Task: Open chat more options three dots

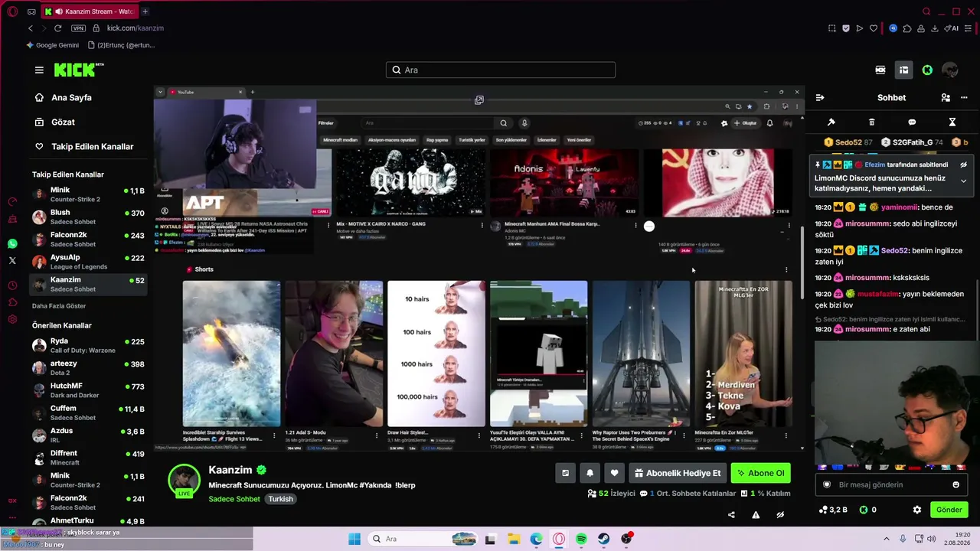Action: [964, 98]
